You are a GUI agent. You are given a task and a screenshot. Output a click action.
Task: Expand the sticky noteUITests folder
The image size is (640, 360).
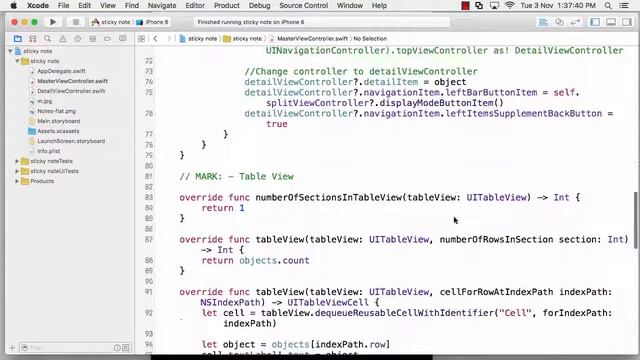[17, 171]
